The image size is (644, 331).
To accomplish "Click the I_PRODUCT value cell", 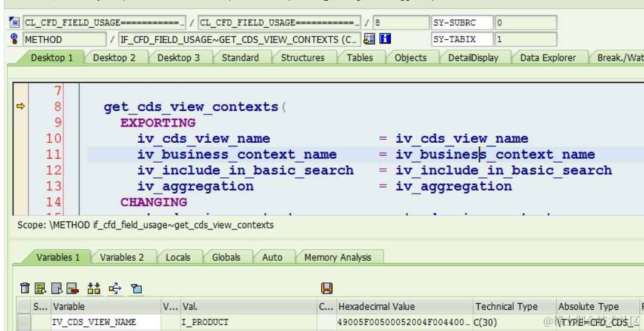I will pos(248,323).
